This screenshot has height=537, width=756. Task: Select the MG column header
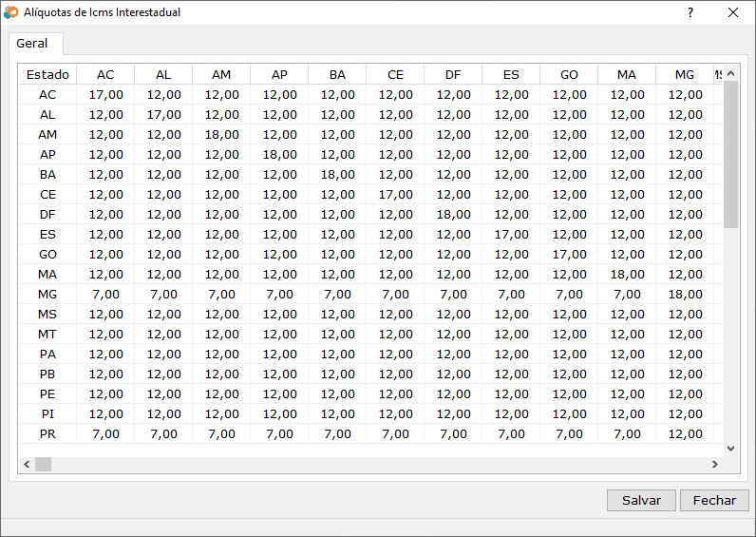tap(685, 75)
